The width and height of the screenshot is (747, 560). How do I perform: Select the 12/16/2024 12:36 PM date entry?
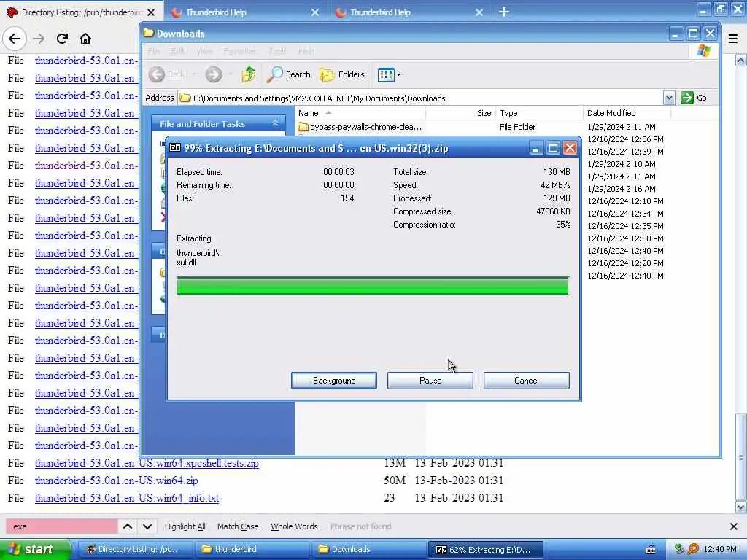tap(625, 139)
